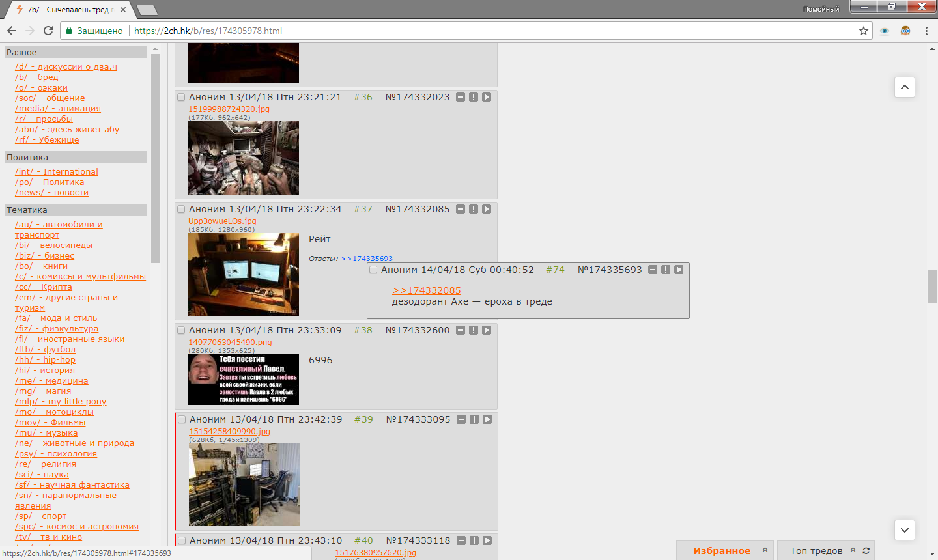Open the Chrome three-dot menu

[x=926, y=31]
